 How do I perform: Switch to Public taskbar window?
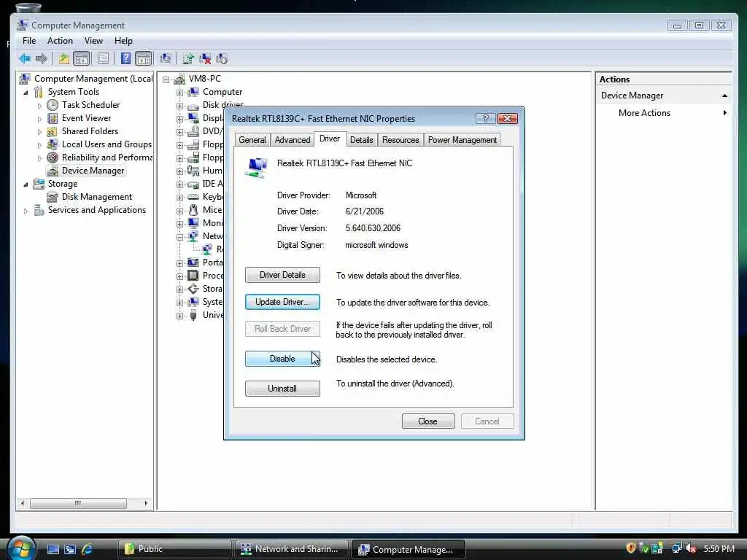pos(174,549)
